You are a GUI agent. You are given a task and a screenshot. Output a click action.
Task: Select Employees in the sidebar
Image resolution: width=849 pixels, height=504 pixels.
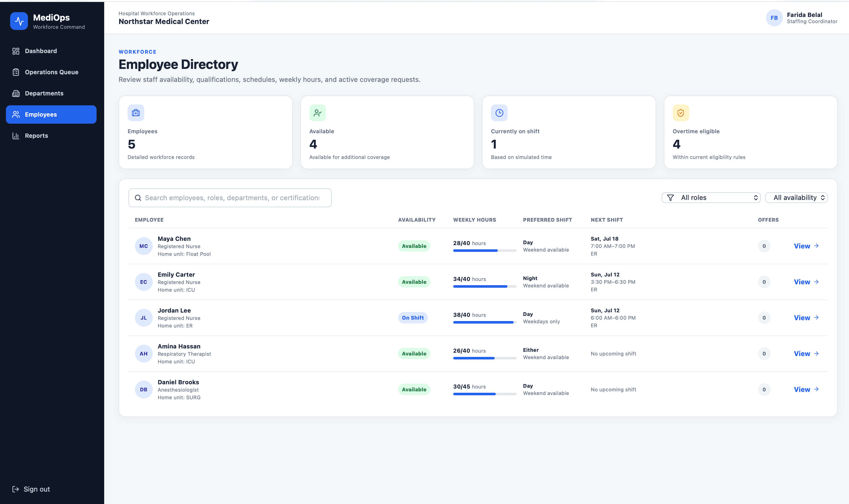click(x=51, y=114)
